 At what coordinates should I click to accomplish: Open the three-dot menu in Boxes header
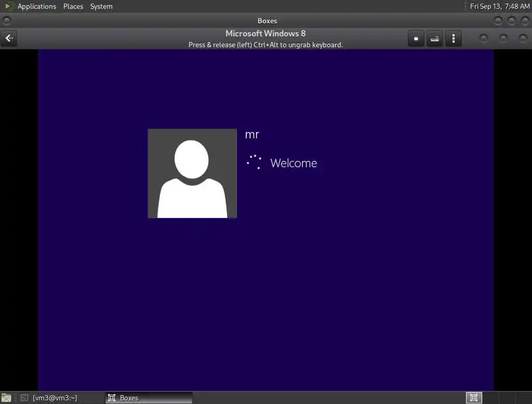(453, 38)
